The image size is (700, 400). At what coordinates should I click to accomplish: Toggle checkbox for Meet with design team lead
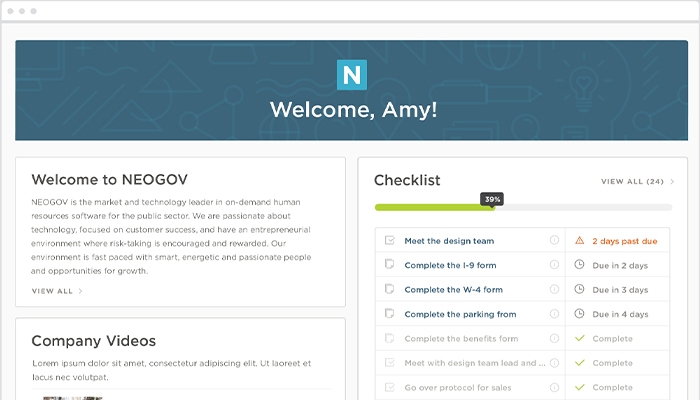coord(390,363)
